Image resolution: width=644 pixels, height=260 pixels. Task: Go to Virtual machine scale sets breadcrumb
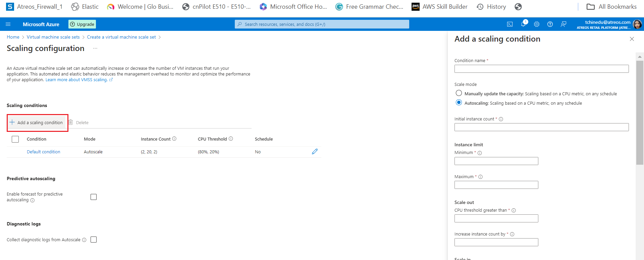53,37
